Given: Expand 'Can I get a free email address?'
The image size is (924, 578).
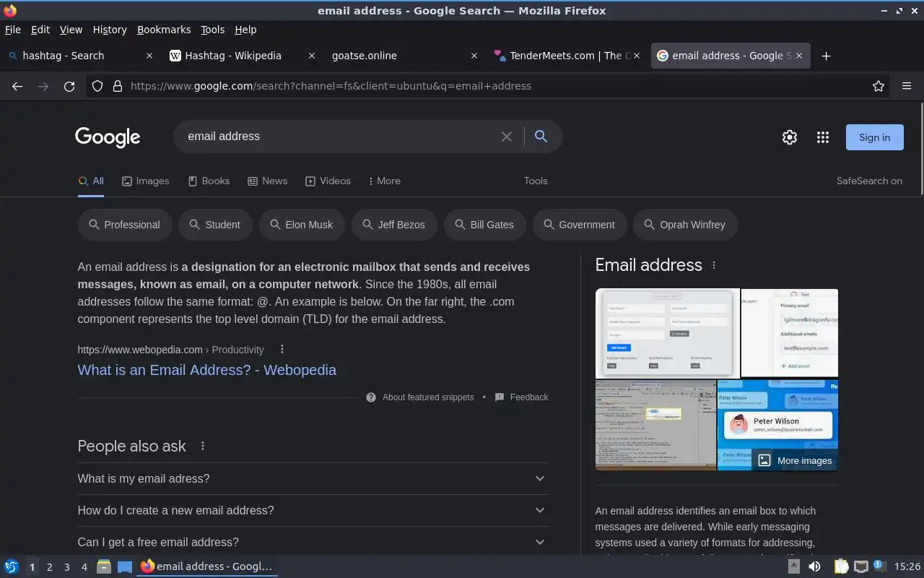Looking at the screenshot, I should click(x=313, y=542).
